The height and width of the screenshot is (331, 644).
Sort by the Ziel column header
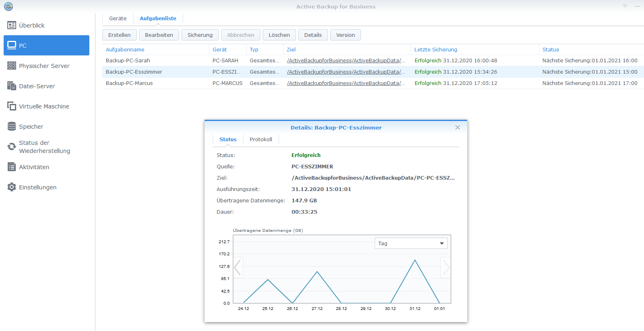point(291,49)
